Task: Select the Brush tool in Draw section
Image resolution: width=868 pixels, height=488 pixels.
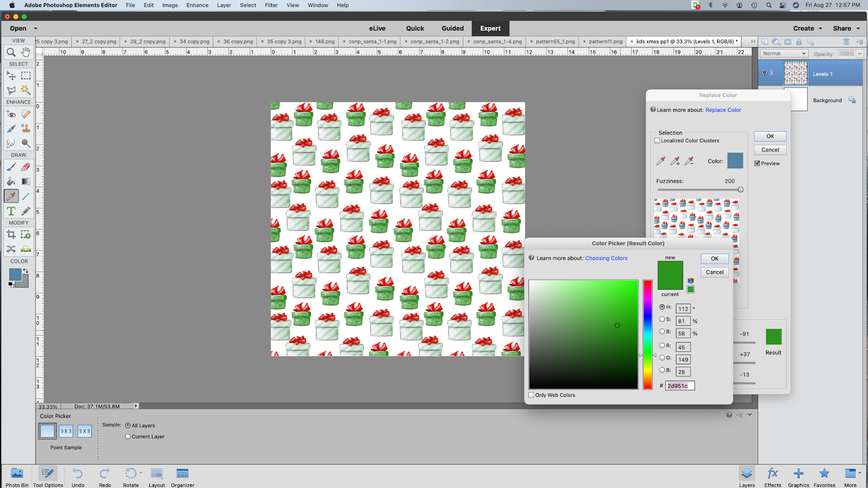Action: [11, 167]
